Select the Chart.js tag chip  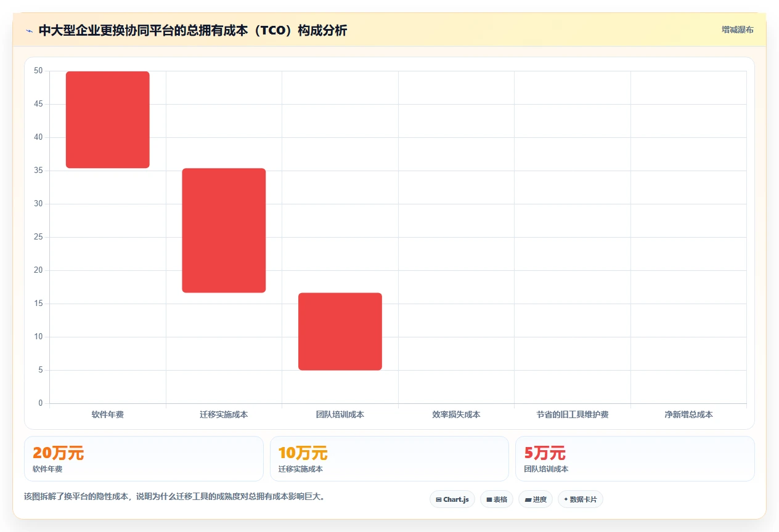click(x=452, y=499)
